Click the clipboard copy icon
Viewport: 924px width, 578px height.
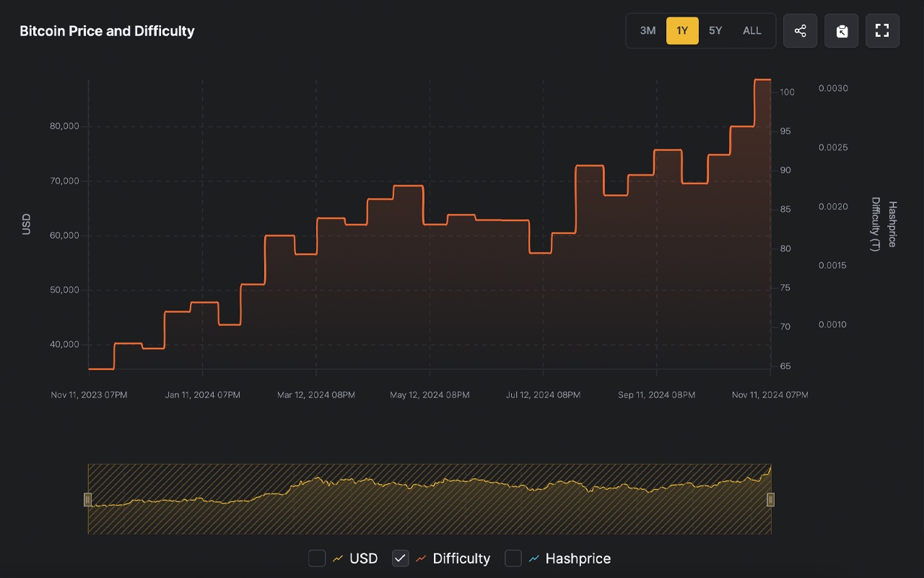point(841,30)
